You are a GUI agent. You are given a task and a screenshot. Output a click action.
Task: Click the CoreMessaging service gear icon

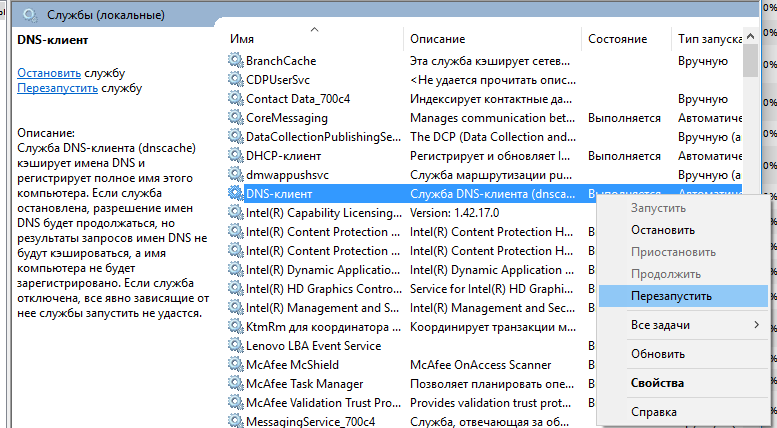tap(235, 117)
